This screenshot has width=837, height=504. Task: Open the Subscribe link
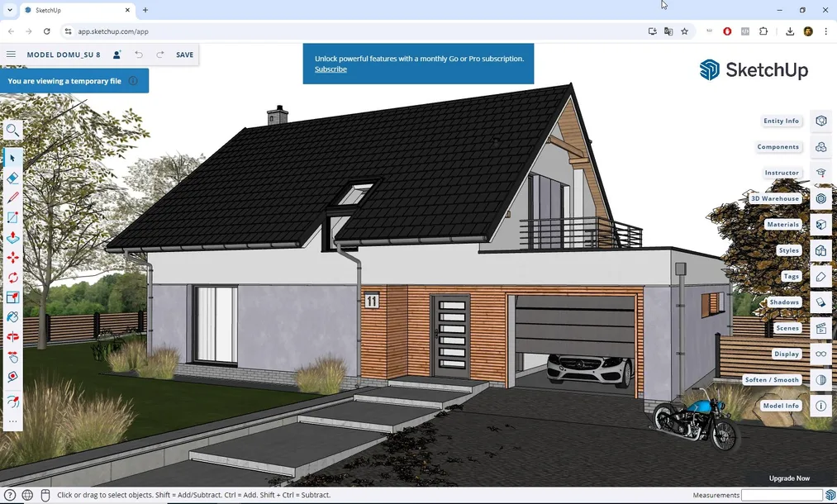[330, 69]
